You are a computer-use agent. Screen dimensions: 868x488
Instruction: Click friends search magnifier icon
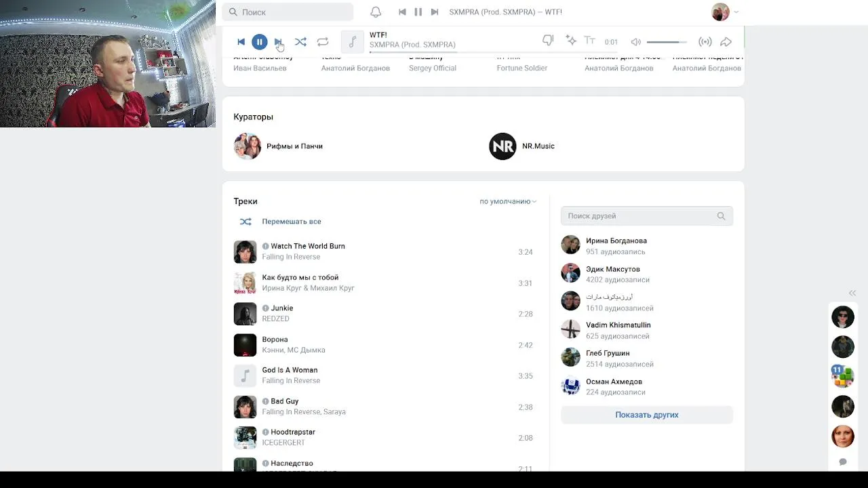(721, 216)
